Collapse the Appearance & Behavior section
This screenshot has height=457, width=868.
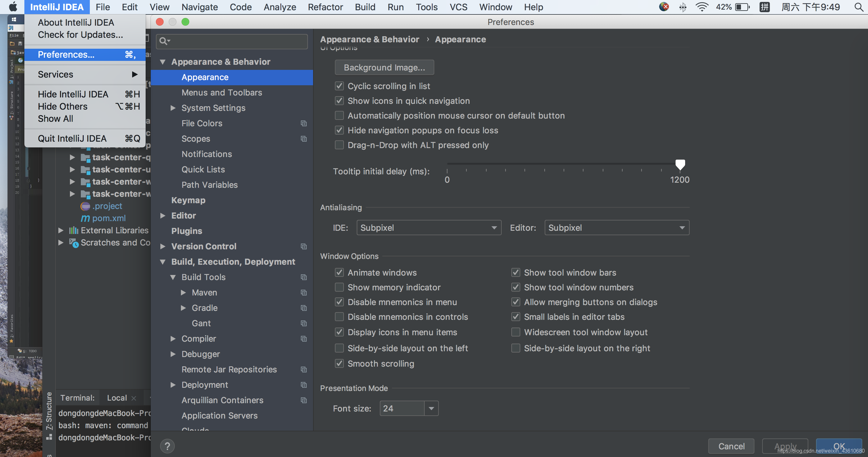point(163,62)
